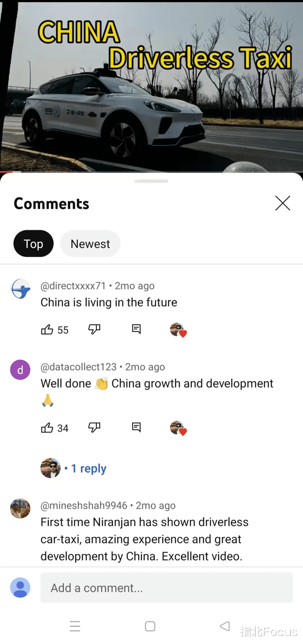The height and width of the screenshot is (644, 303).
Task: Select the Top sort filter
Action: pyautogui.click(x=33, y=244)
